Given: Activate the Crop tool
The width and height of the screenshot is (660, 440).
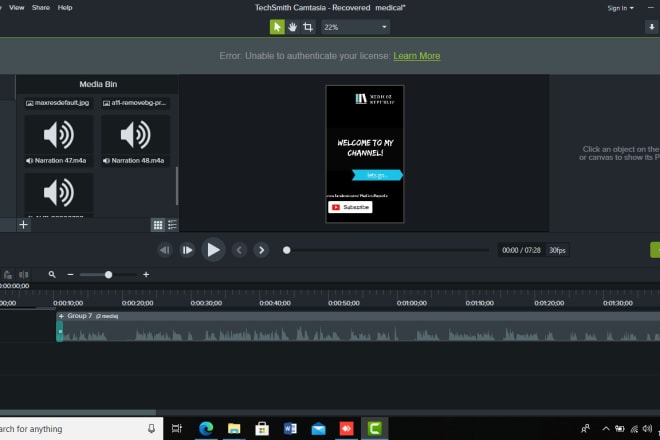Looking at the screenshot, I should (308, 27).
